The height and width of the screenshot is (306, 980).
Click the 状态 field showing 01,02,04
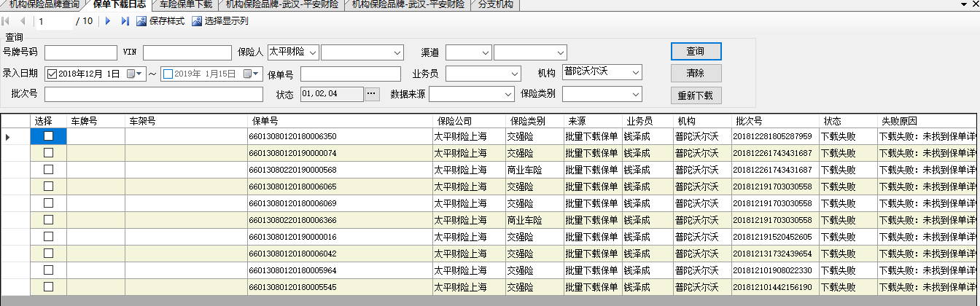[x=331, y=93]
